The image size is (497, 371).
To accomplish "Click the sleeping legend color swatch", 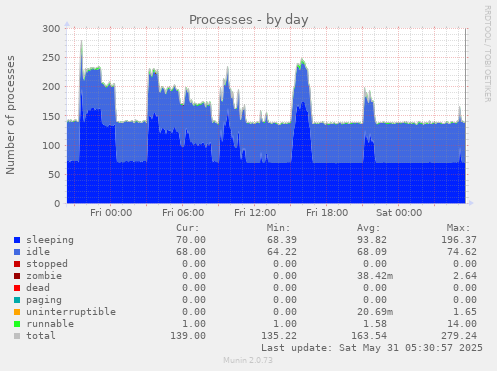I will pyautogui.click(x=17, y=240).
